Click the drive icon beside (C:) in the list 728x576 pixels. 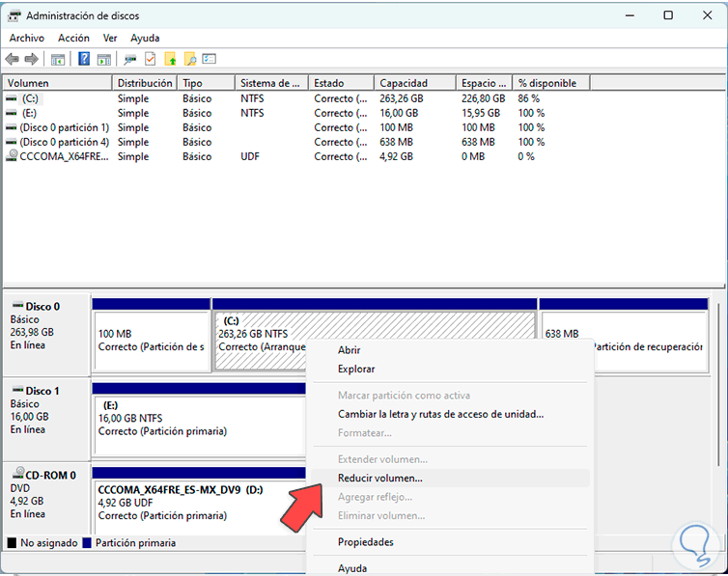(12, 98)
